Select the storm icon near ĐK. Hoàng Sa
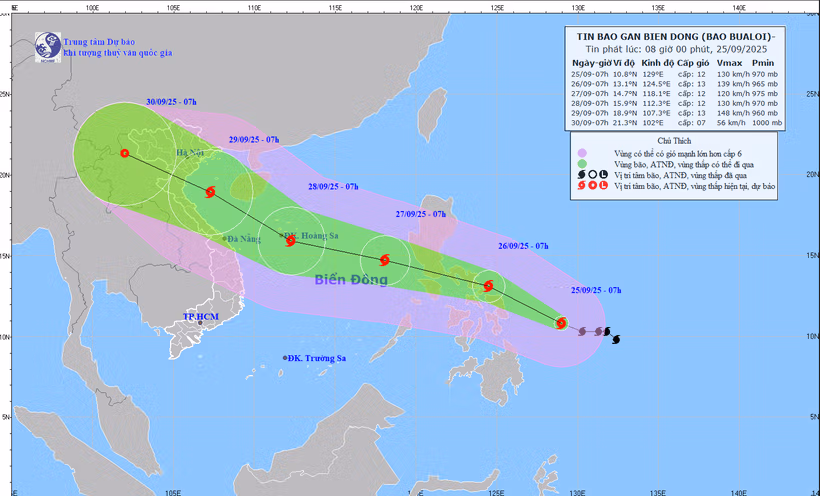820x496 pixels. (290, 240)
